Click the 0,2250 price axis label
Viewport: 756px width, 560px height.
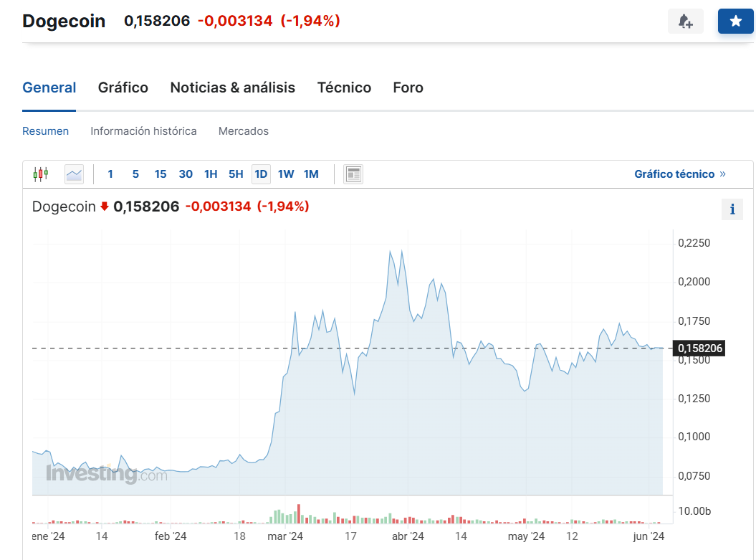(694, 243)
